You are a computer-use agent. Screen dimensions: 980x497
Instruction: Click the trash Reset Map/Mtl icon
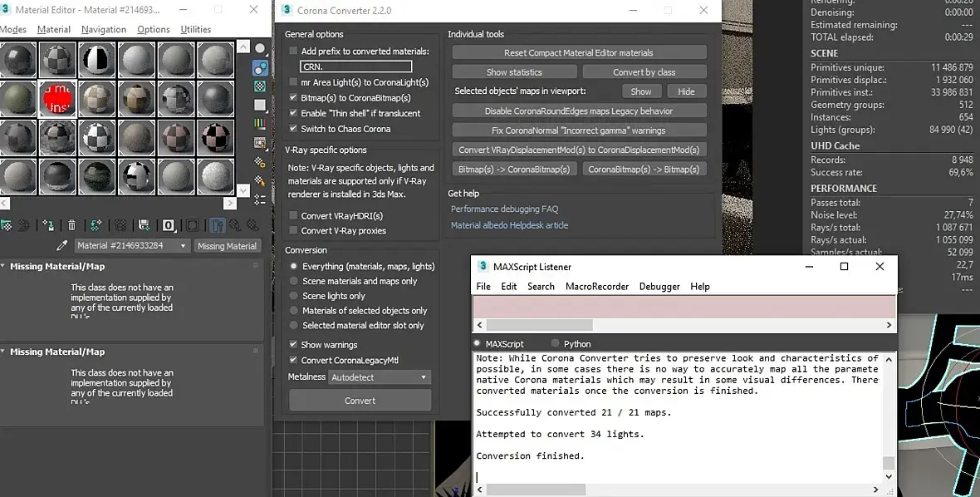72,225
